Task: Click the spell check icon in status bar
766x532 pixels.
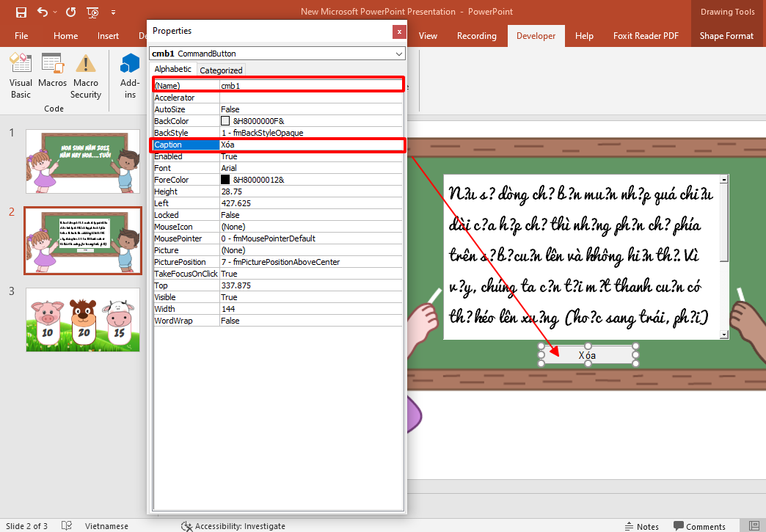Action: (67, 526)
